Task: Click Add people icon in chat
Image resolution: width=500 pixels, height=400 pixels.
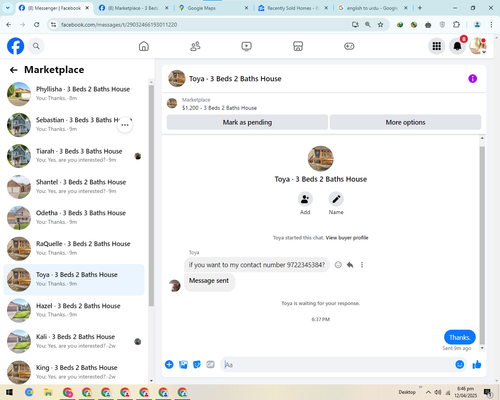Action: pos(305,199)
